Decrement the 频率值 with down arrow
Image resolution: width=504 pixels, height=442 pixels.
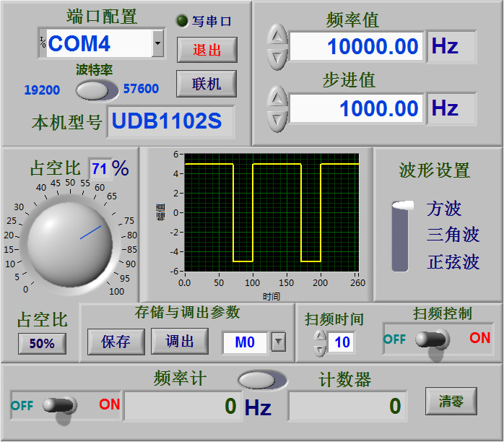tap(277, 58)
